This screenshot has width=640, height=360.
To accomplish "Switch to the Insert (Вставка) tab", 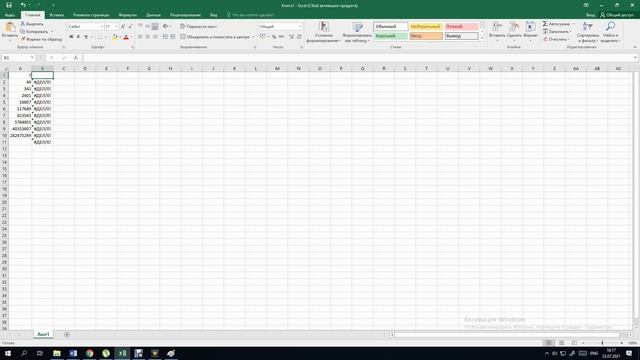I will [x=56, y=15].
